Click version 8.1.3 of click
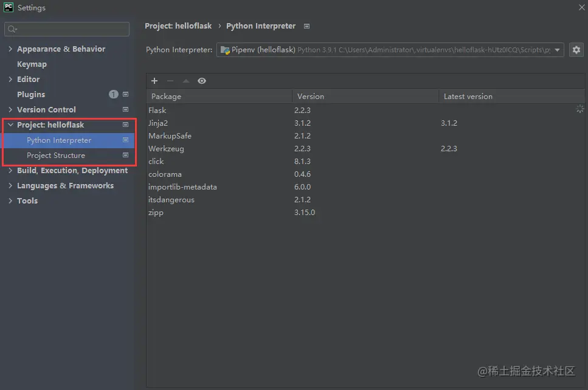 (302, 161)
